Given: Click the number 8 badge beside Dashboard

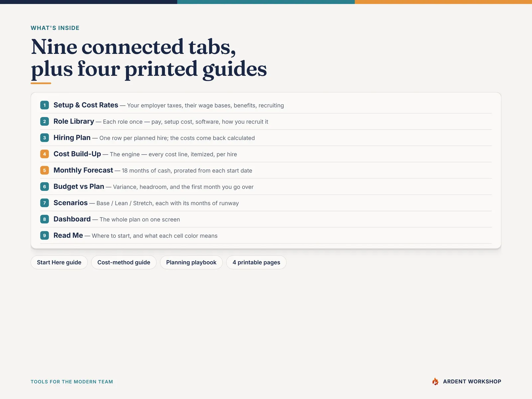Looking at the screenshot, I should tap(45, 219).
